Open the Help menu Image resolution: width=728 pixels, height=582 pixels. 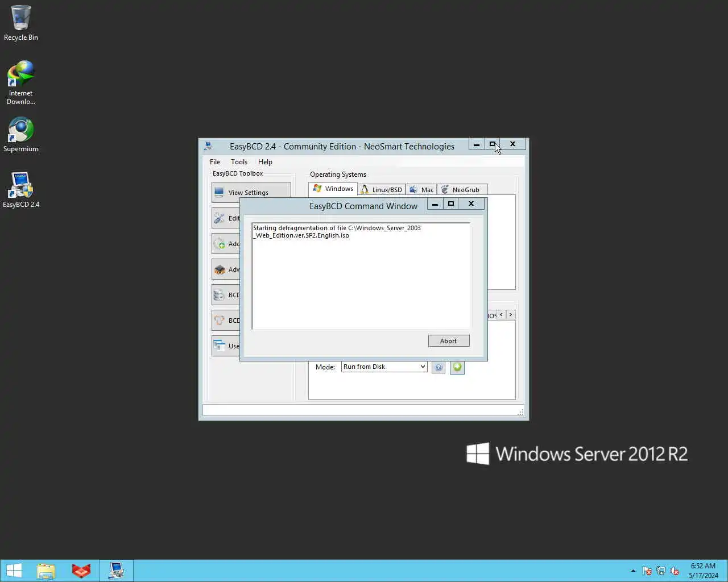(x=265, y=162)
